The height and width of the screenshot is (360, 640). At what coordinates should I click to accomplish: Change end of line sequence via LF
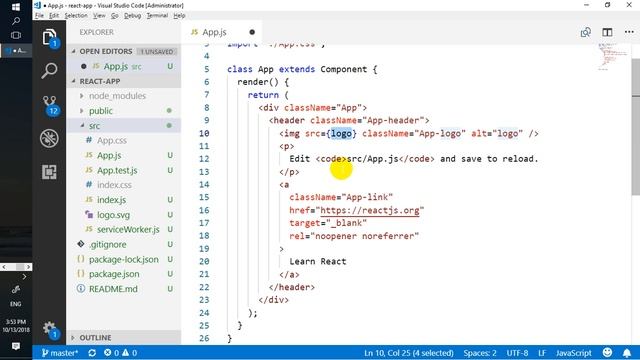click(542, 353)
